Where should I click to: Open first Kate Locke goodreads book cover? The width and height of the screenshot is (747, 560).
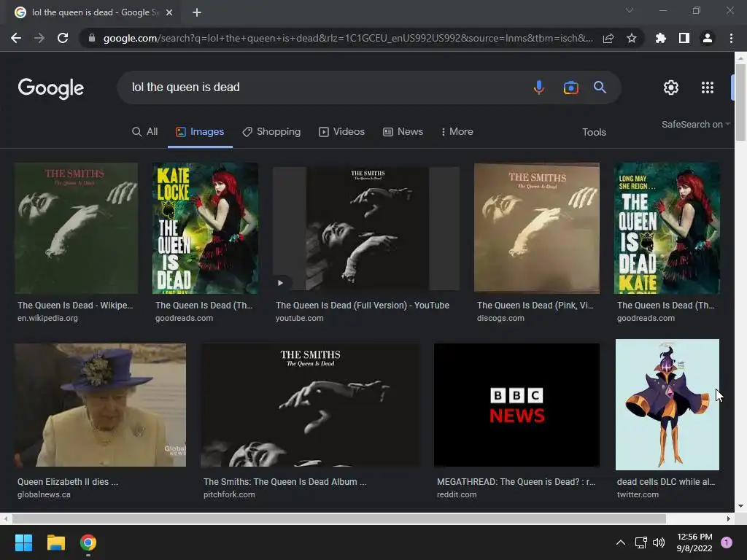205,228
